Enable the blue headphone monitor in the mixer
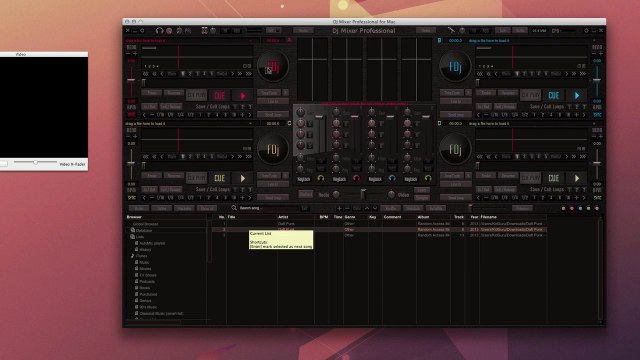Screen dimensions: 640x360 pyautogui.click(x=392, y=178)
